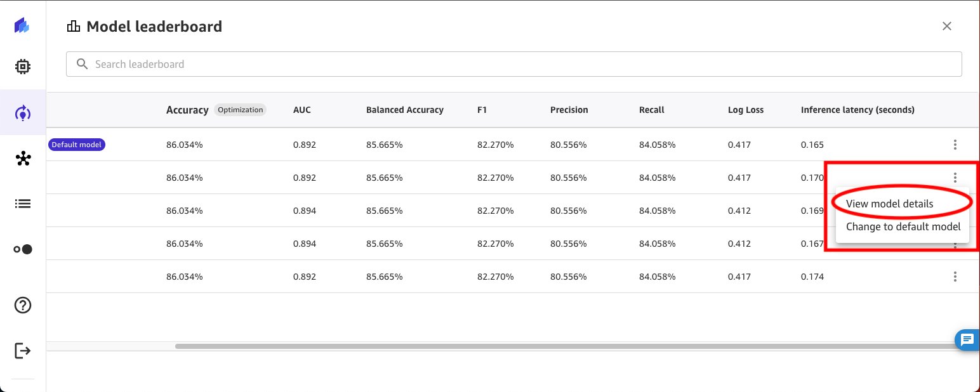Click the magnifier icon in the search bar
980x392 pixels.
(82, 64)
